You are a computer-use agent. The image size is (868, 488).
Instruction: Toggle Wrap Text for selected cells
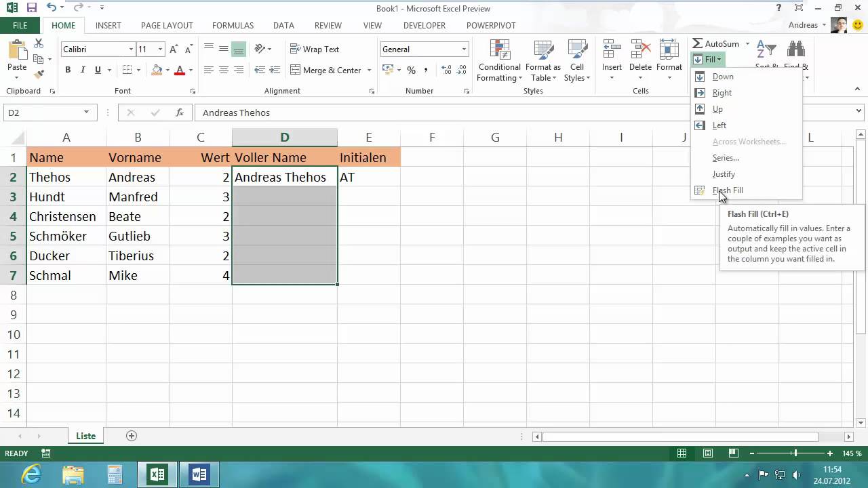coord(315,49)
